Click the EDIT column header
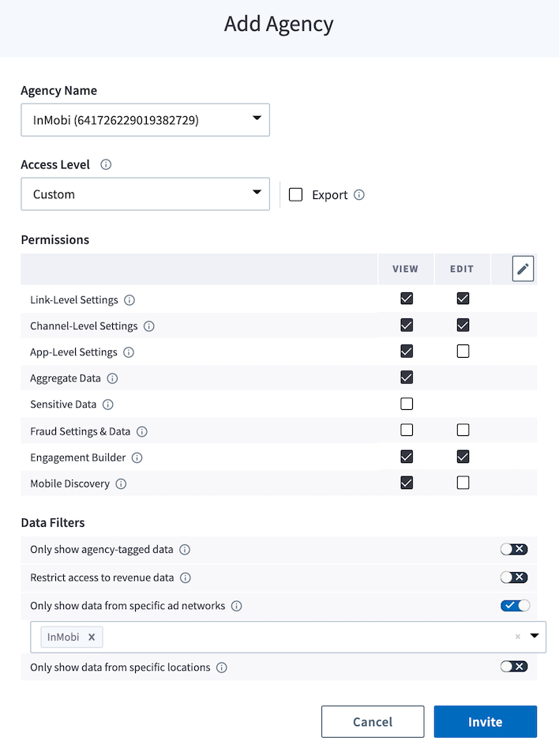 462,269
